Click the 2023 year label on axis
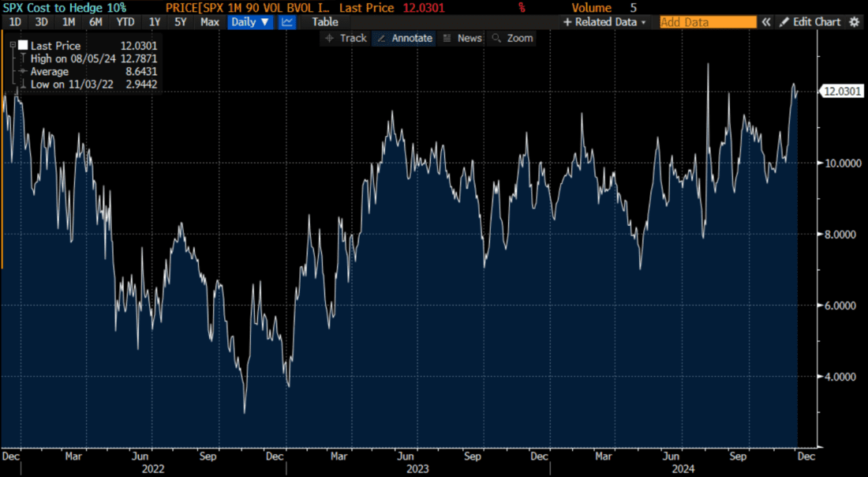The width and height of the screenshot is (868, 477). pos(417,469)
